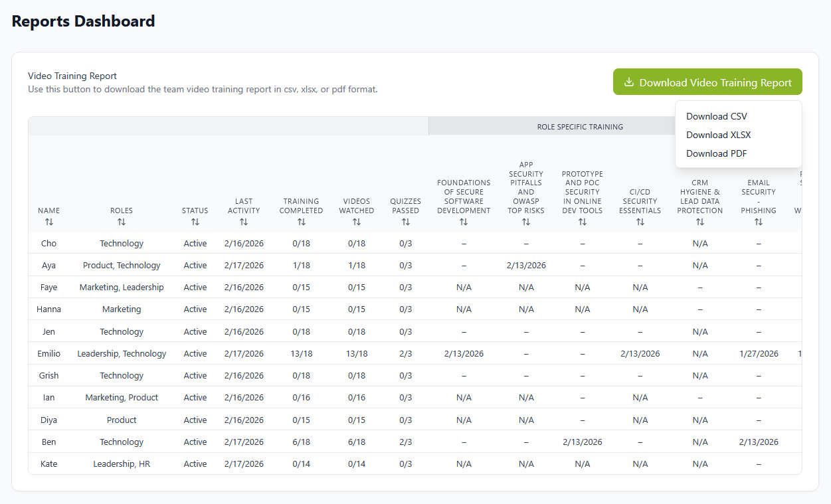The width and height of the screenshot is (831, 504).
Task: Sort the Quizzes Passed column
Action: (x=405, y=222)
